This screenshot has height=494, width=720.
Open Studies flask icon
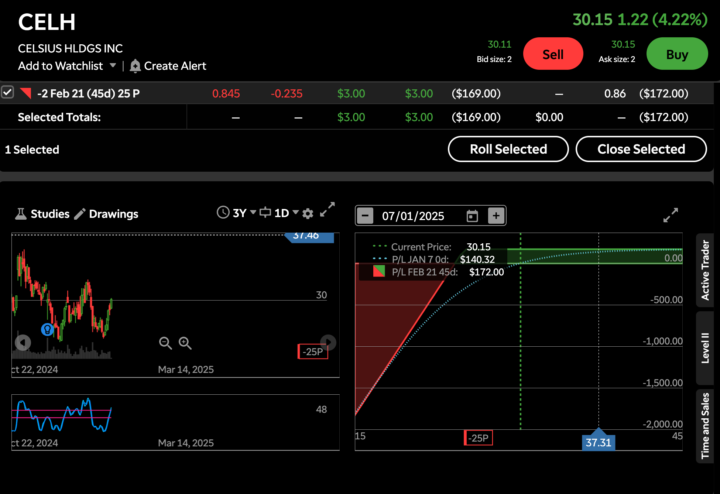tap(21, 213)
